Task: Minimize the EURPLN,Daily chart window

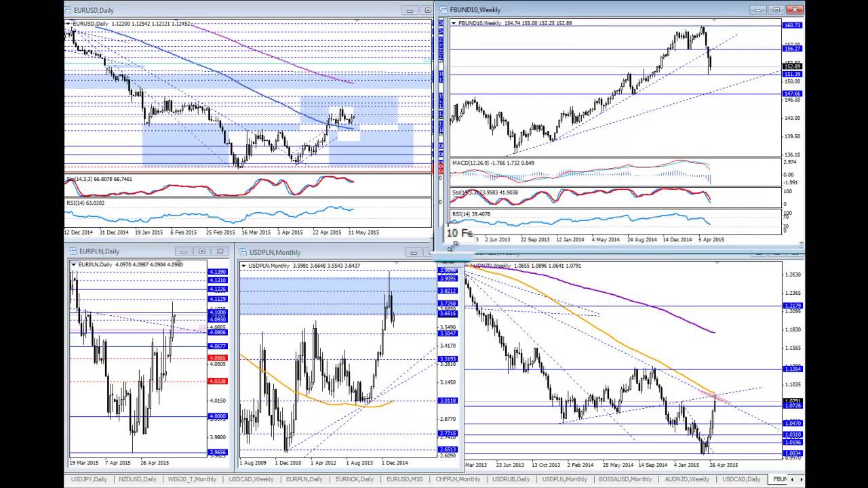Action: click(183, 251)
